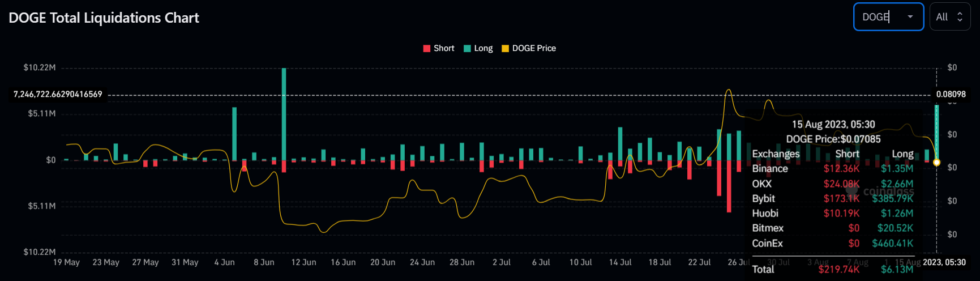Click the large red bar near 26 Jul
980x281 pixels.
pyautogui.click(x=729, y=186)
